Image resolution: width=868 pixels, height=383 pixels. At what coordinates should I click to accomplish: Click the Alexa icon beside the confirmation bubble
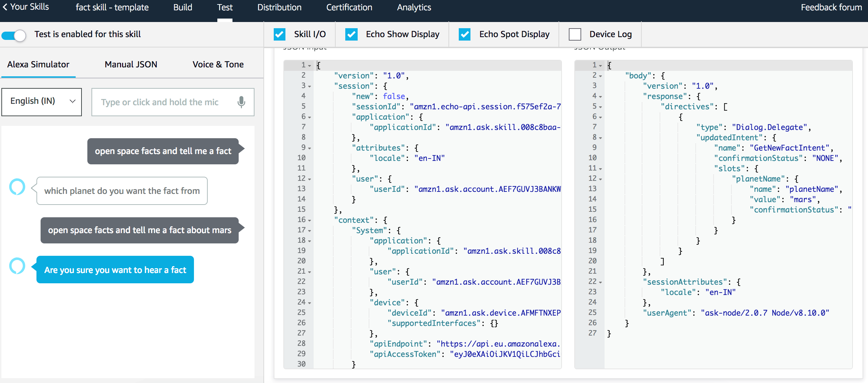(17, 266)
